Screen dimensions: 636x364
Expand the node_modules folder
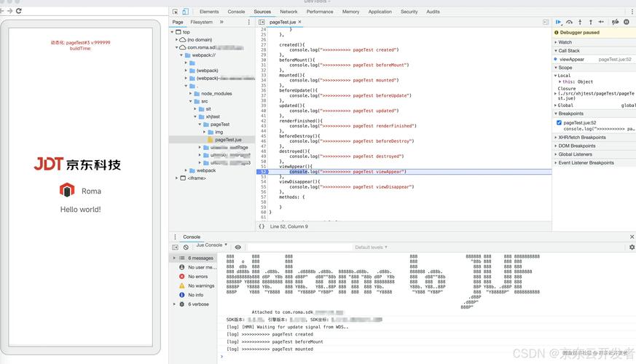pos(191,94)
